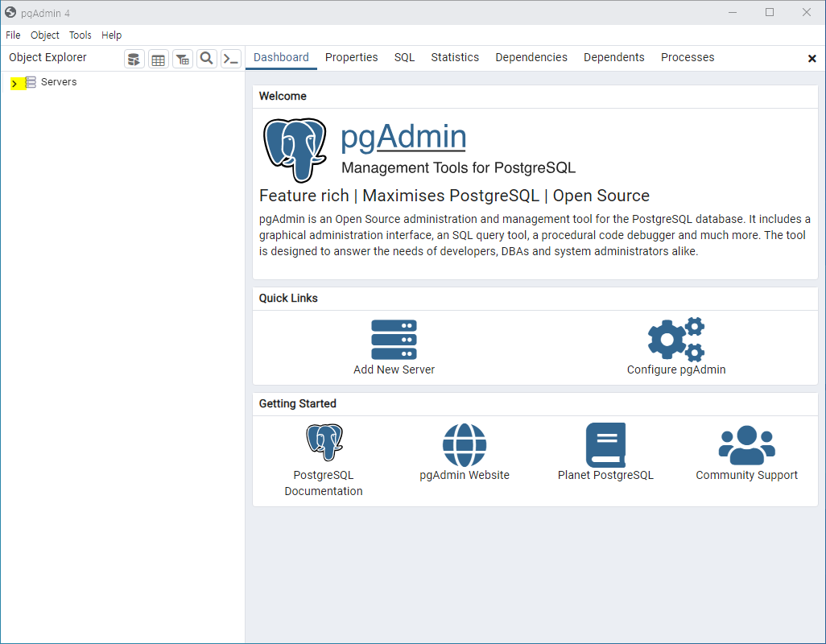Image resolution: width=826 pixels, height=644 pixels.
Task: Click the pgAdmin Website globe icon
Action: (x=465, y=445)
